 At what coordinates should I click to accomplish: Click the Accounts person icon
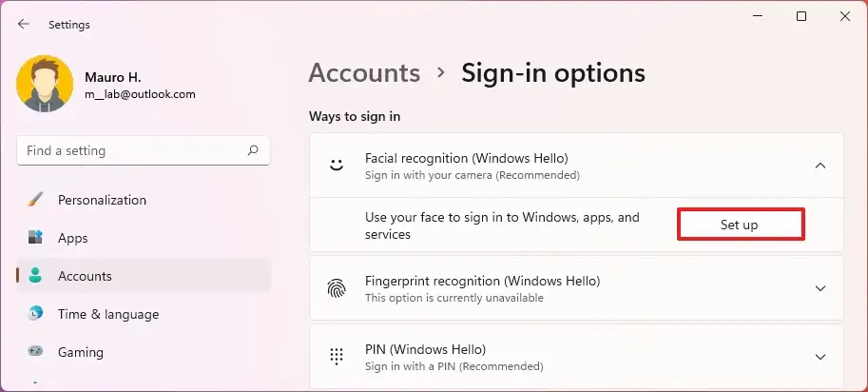[x=35, y=276]
